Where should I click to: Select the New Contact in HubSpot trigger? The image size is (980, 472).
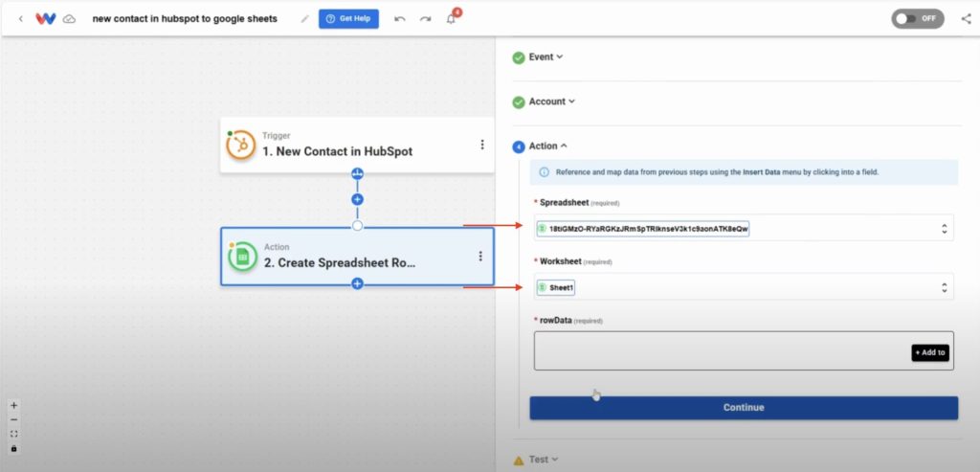[x=357, y=145]
